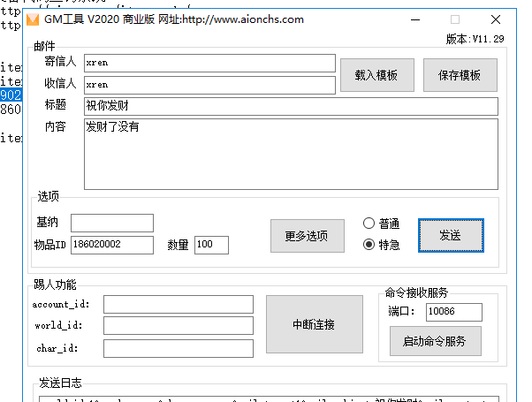The height and width of the screenshot is (402, 532).
Task: Select the empty 基纳 input box
Action: coord(112,223)
